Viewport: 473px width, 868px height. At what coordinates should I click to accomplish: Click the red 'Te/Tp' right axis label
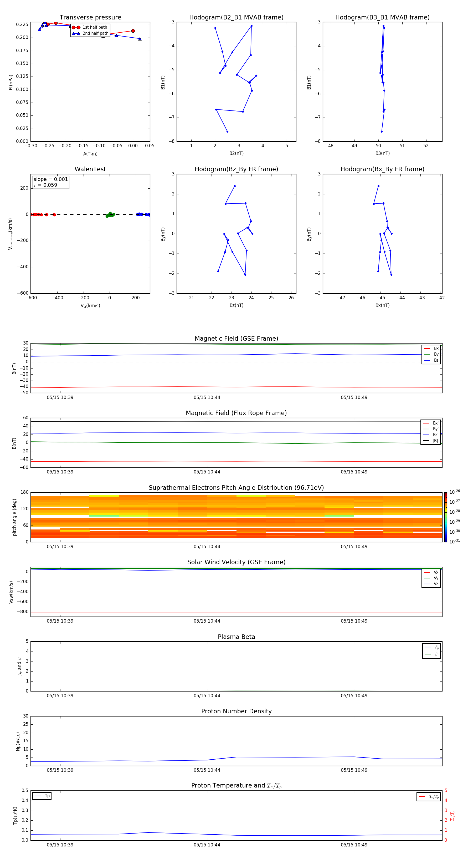click(x=453, y=815)
